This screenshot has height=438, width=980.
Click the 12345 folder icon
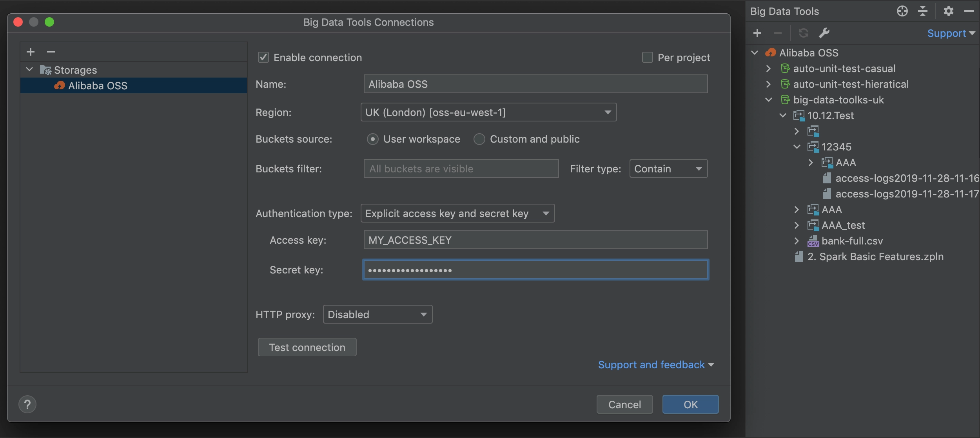pos(813,147)
